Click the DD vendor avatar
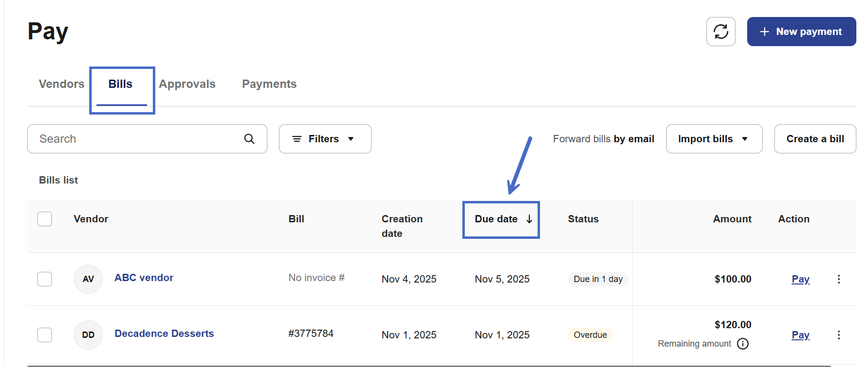This screenshot has height=367, width=868. (88, 335)
